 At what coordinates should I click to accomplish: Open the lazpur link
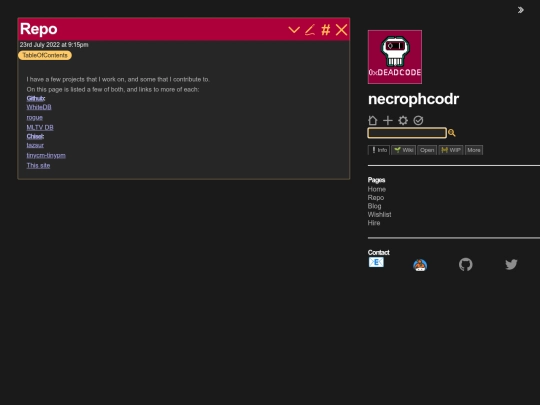coord(35,145)
